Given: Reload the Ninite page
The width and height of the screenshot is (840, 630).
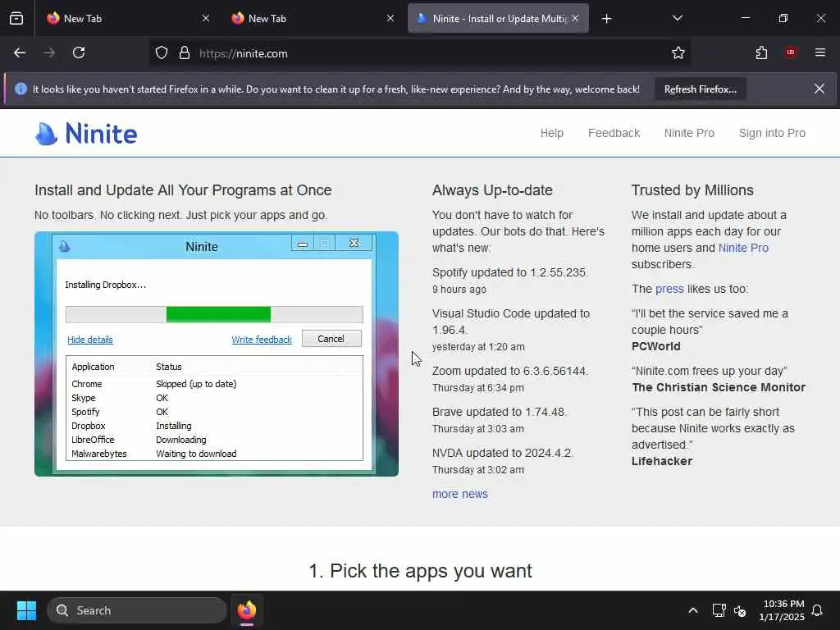Looking at the screenshot, I should click(x=79, y=52).
